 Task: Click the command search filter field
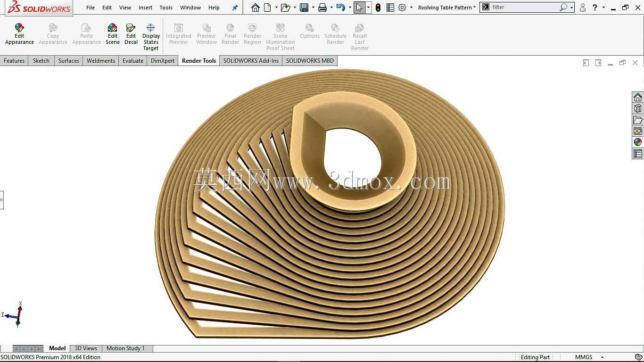point(525,8)
